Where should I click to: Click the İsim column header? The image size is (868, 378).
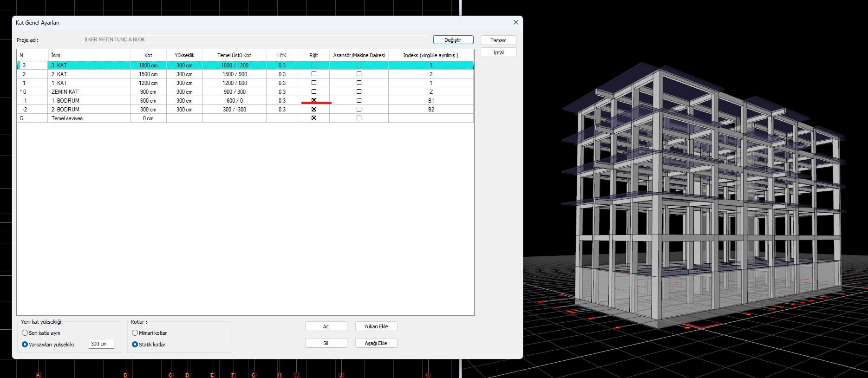point(89,55)
